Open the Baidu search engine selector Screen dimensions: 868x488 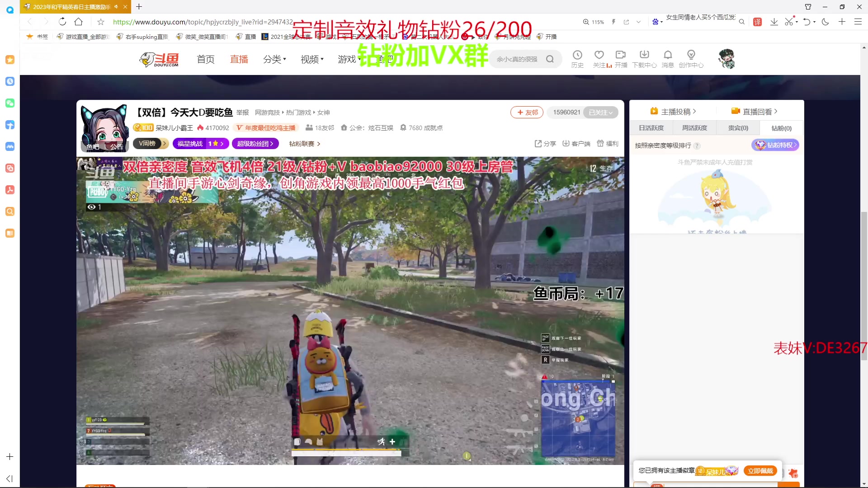click(657, 22)
